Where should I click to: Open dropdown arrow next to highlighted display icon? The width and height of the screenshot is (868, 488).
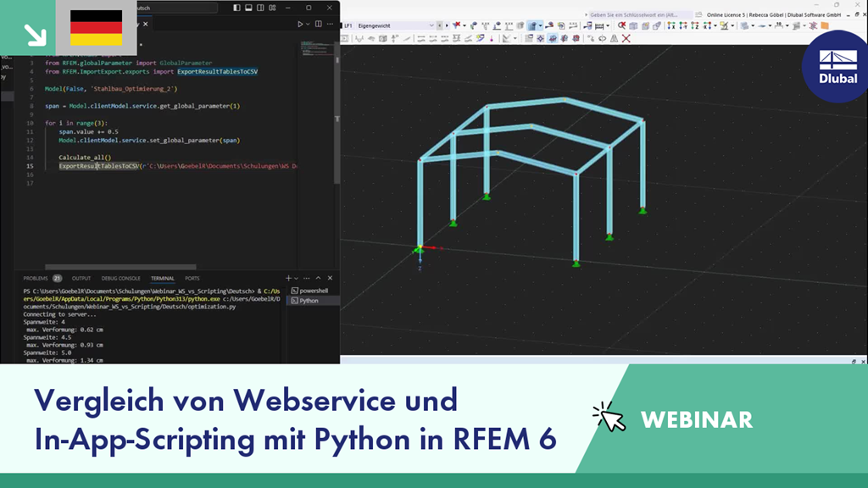point(540,25)
